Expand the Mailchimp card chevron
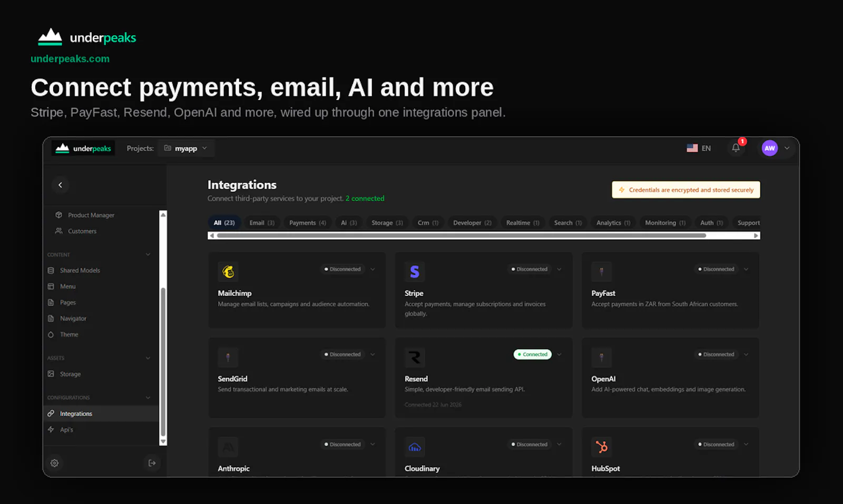Viewport: 843px width, 504px height. click(x=373, y=269)
